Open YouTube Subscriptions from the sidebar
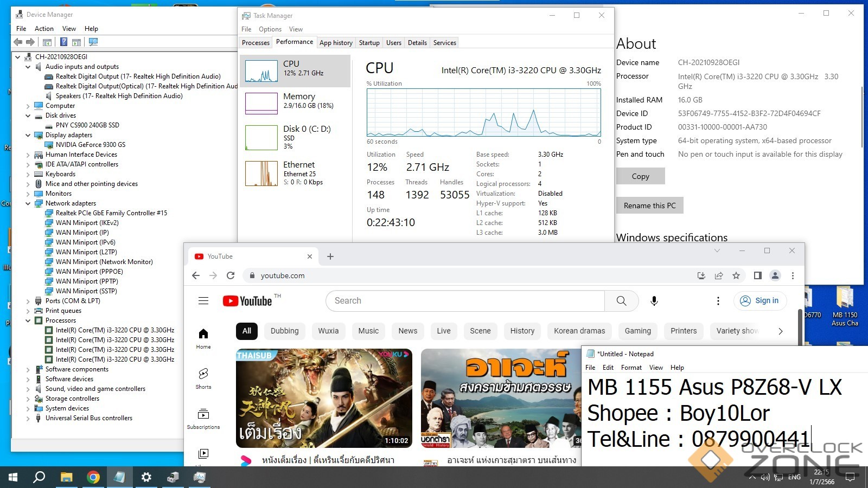Screen dimensions: 868x488 point(203,419)
